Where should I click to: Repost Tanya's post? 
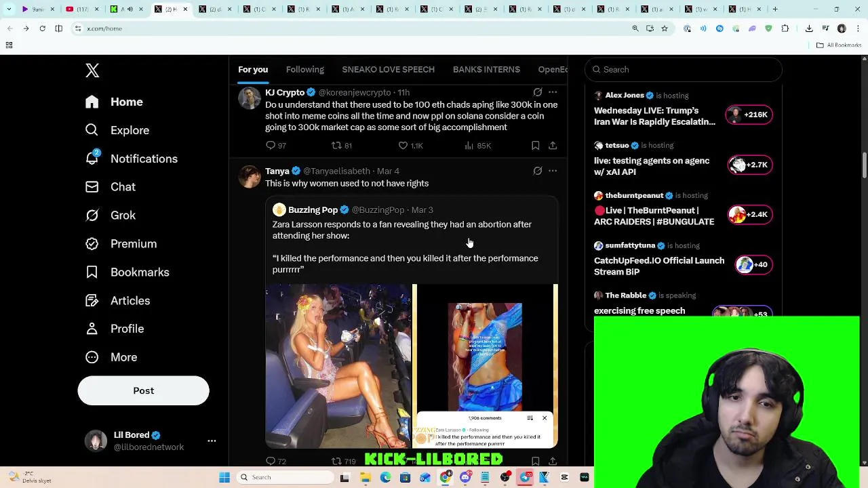coord(342,462)
